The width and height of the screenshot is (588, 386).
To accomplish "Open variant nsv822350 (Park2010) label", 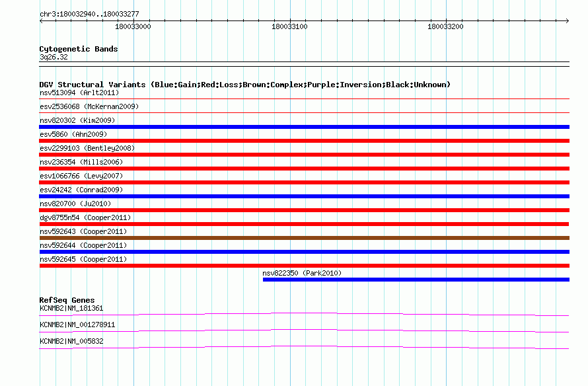I will click(302, 273).
